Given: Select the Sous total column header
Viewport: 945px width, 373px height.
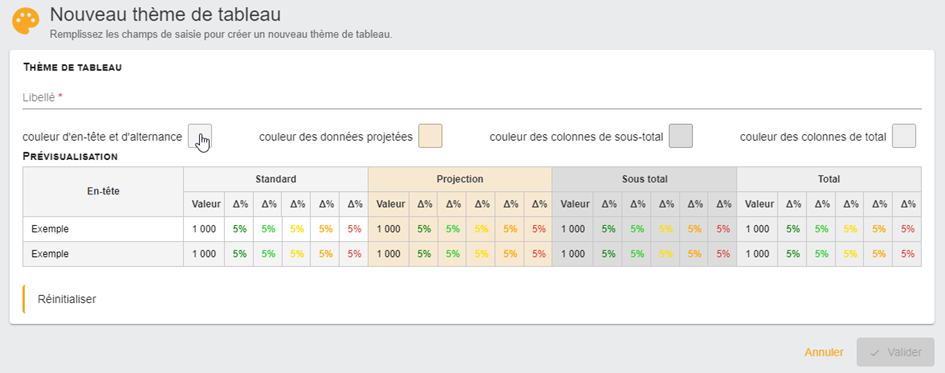Looking at the screenshot, I should (x=644, y=179).
